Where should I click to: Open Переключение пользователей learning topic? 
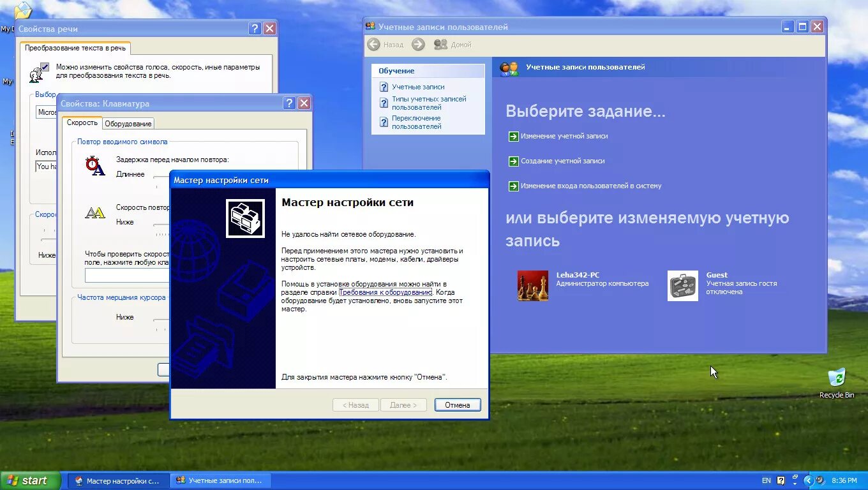417,122
